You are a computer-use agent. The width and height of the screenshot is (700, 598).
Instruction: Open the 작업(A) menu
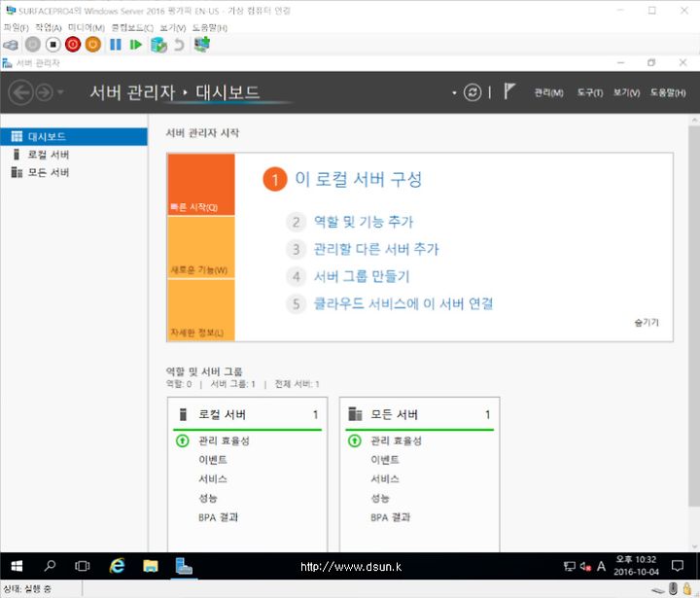49,27
